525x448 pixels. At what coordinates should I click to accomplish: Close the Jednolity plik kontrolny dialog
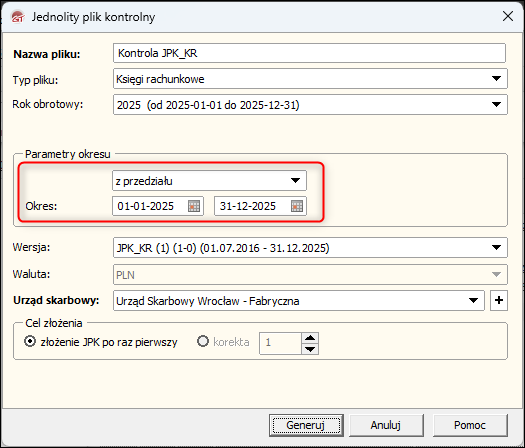coord(508,16)
